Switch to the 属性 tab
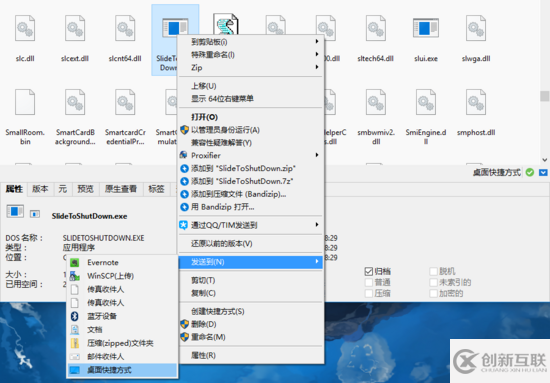Viewport: 550px width, 383px height. (x=14, y=189)
